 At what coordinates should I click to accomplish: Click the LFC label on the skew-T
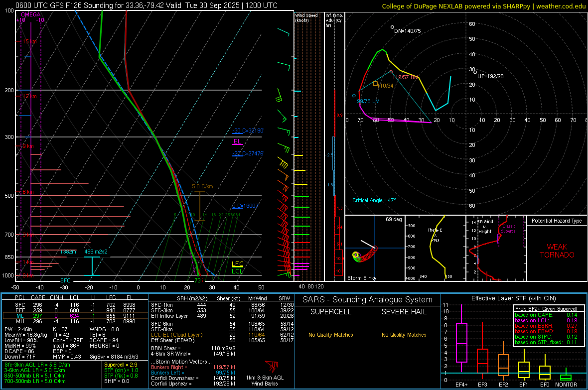(237, 263)
